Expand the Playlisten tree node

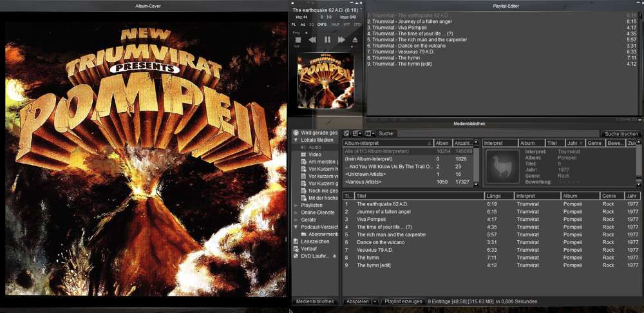(x=296, y=205)
